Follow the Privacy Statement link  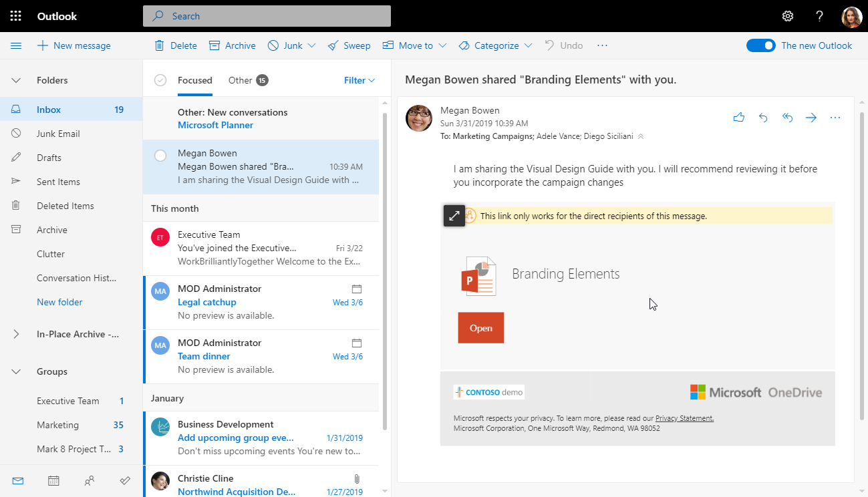pyautogui.click(x=684, y=417)
